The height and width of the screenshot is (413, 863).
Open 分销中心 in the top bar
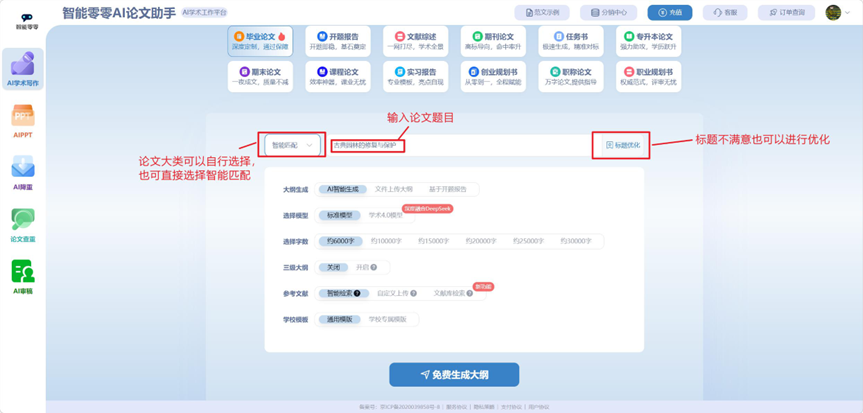pos(608,13)
